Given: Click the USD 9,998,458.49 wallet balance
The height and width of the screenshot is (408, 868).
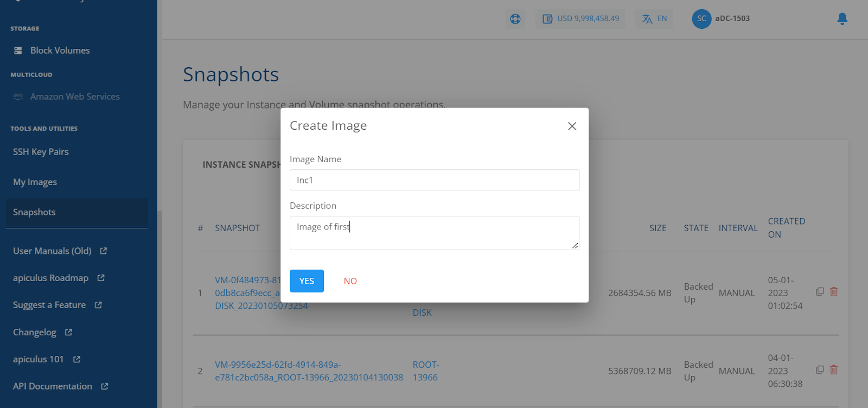Looking at the screenshot, I should tap(588, 18).
